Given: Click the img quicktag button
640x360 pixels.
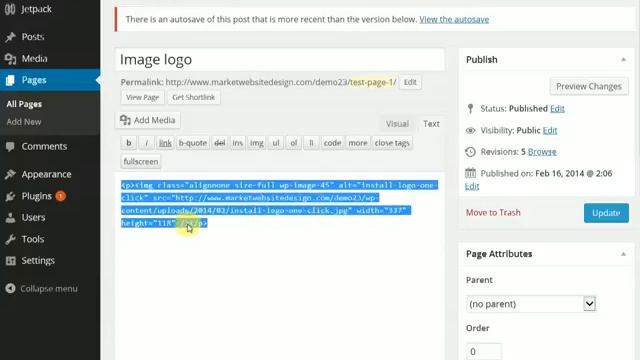Looking at the screenshot, I should point(257,143).
